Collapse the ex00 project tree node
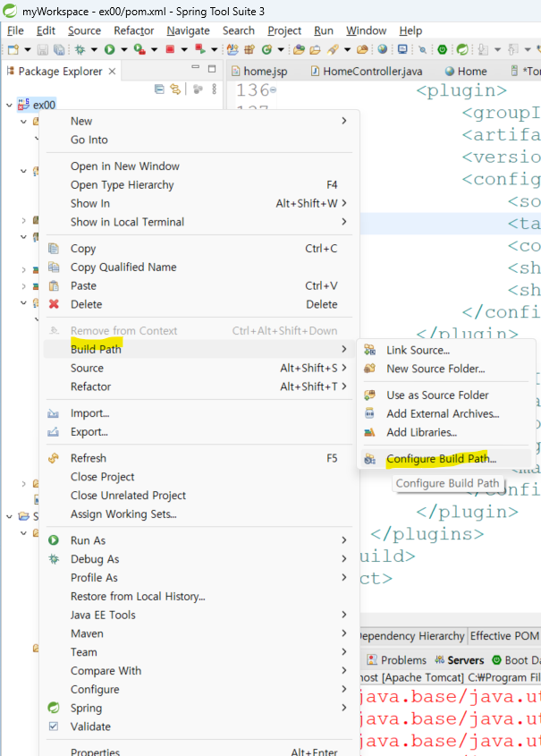 (9, 105)
